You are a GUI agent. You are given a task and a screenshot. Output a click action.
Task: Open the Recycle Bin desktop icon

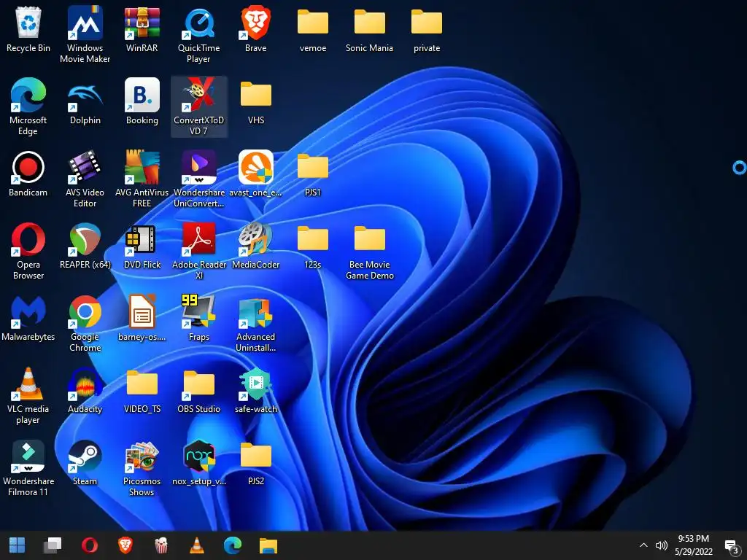(x=28, y=29)
